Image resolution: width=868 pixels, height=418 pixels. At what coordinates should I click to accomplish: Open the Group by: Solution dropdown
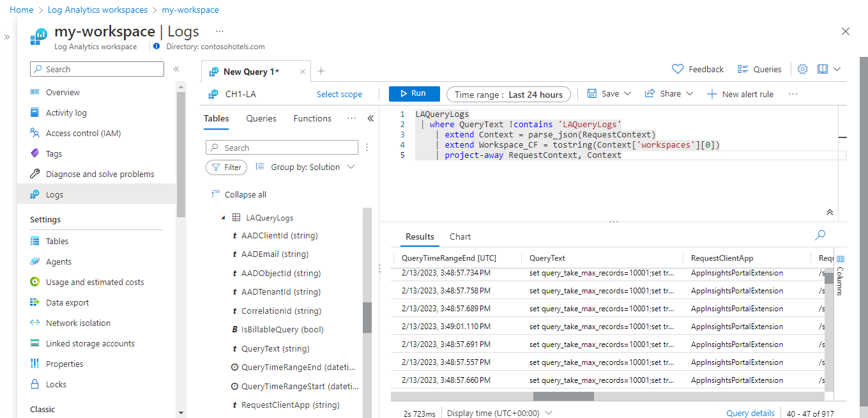point(305,167)
